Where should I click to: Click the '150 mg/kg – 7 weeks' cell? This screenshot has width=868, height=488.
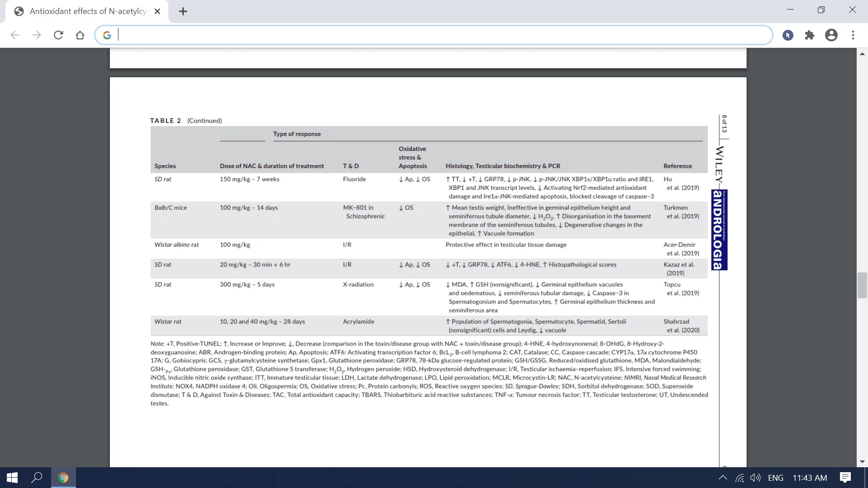pos(250,179)
